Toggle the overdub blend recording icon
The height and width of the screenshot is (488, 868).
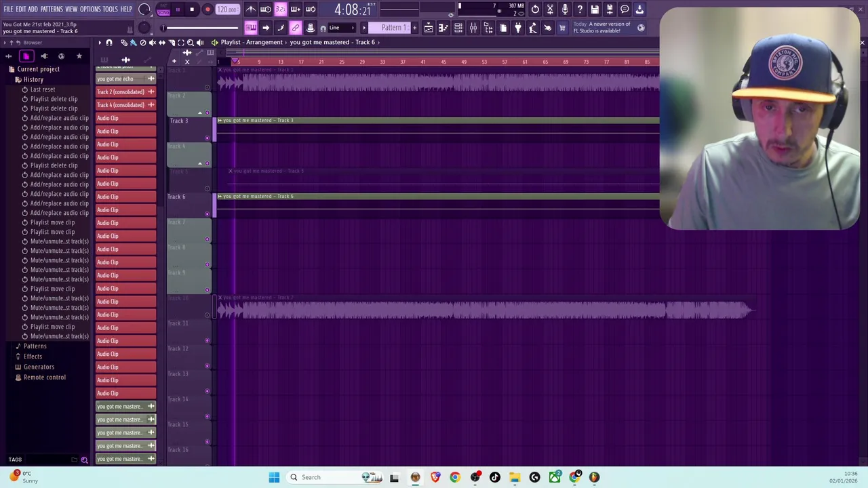(296, 9)
